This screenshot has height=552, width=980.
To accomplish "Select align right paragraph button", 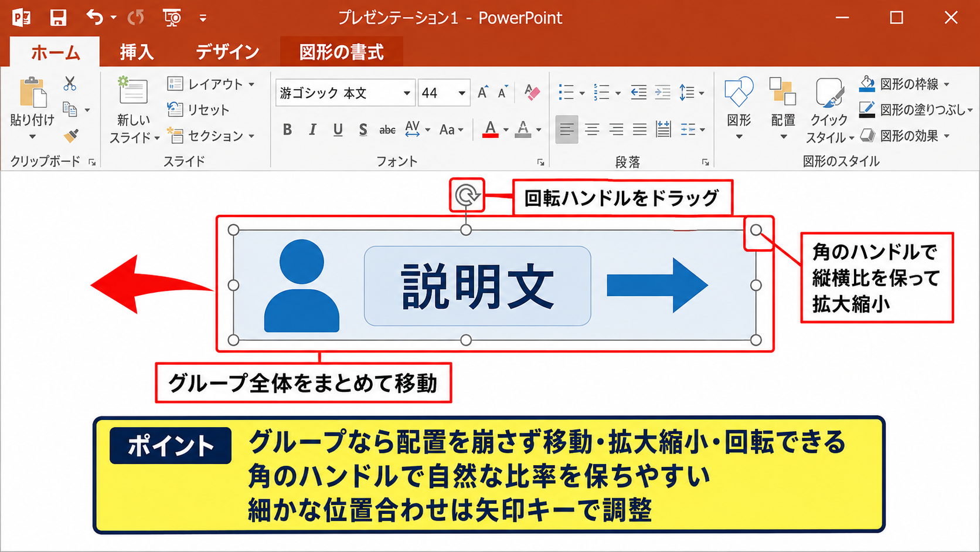I will (616, 130).
